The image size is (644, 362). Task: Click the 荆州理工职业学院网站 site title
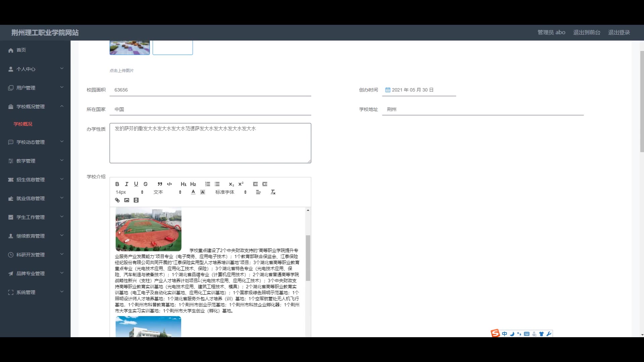point(45,33)
